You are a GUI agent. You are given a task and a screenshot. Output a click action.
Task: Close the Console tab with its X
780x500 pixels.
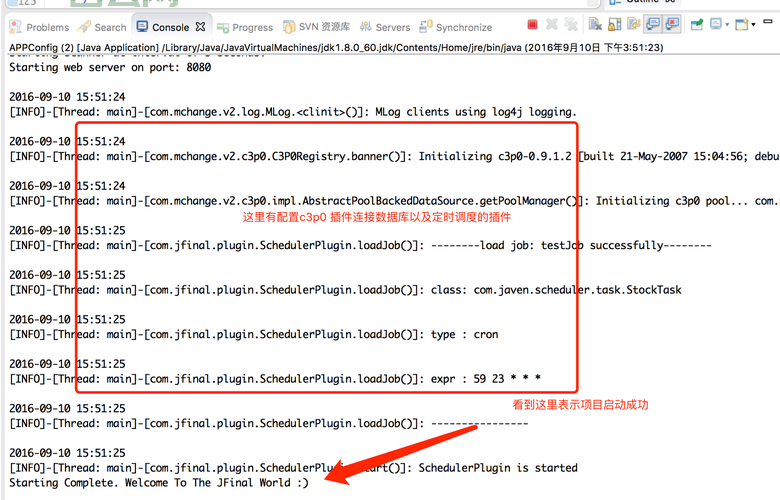point(200,26)
